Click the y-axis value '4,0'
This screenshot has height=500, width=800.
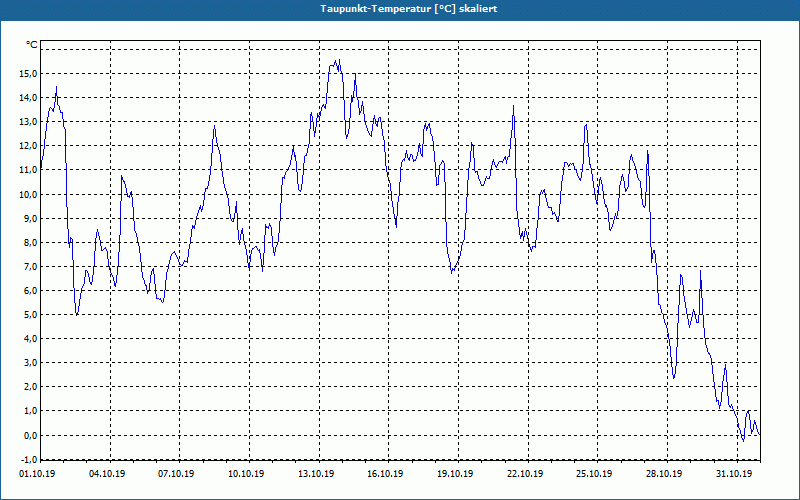[30, 338]
